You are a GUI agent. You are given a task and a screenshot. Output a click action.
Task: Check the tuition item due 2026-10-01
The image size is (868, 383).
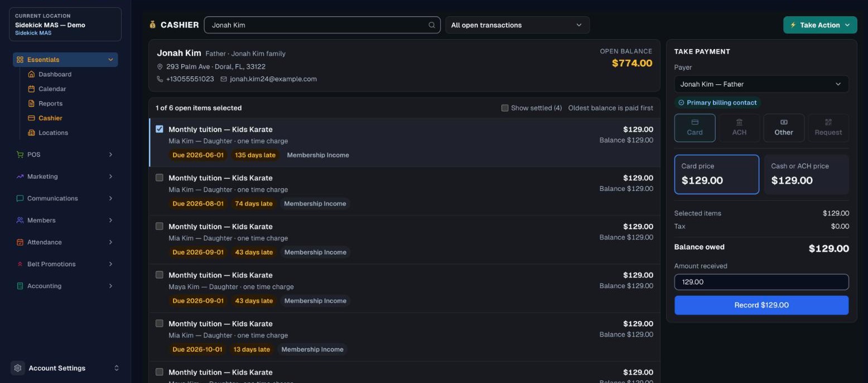point(160,323)
